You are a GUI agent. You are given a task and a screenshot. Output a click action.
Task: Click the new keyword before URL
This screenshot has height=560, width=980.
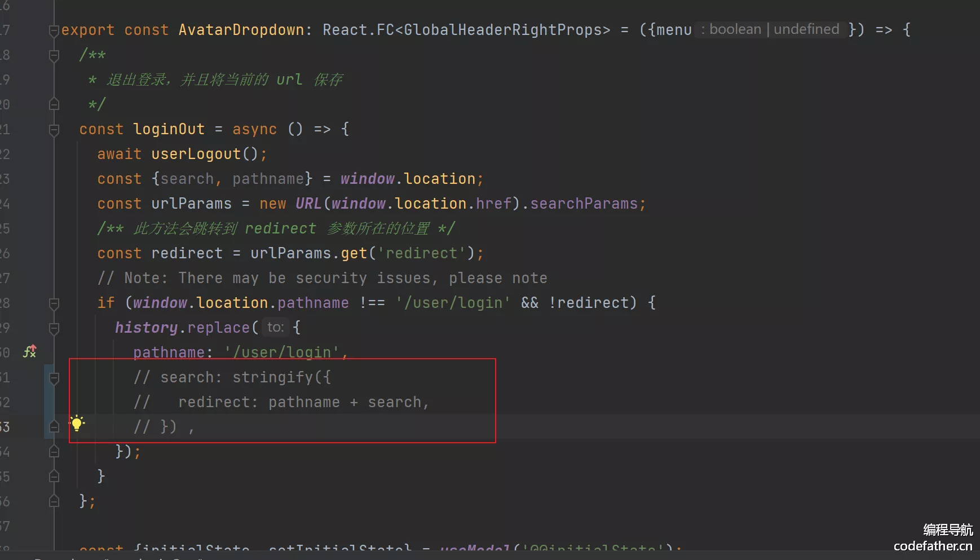(x=273, y=204)
